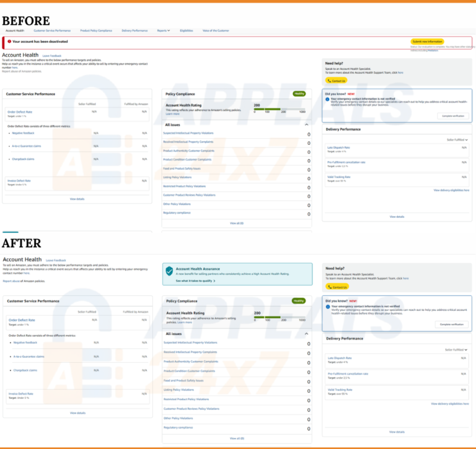The image size is (476, 449).
Task: Open Seller Fulfilled dropdown in AFTER Delivery Performance
Action: point(456,350)
